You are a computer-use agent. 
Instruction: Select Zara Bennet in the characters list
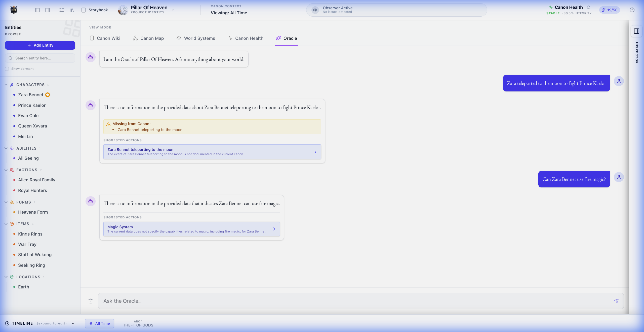31,94
